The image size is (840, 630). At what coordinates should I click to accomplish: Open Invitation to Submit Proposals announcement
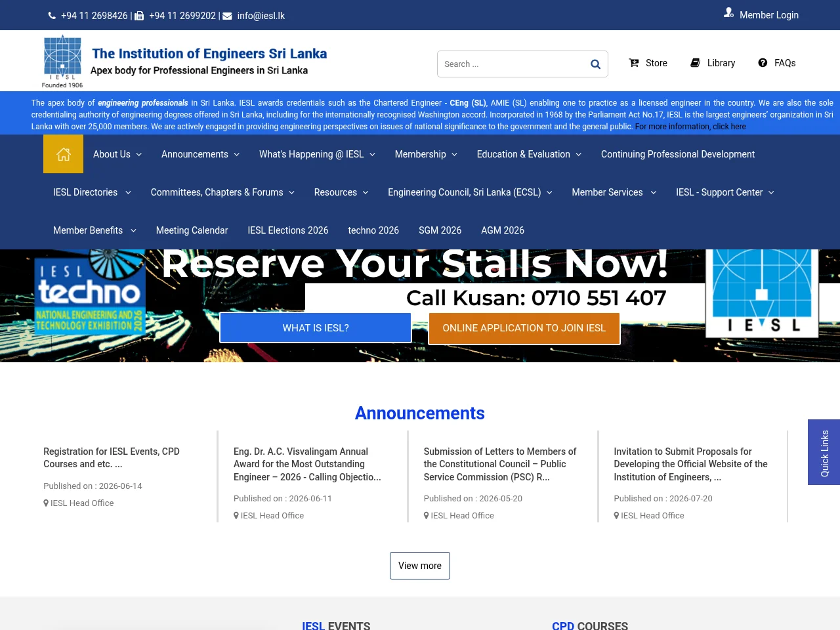pyautogui.click(x=690, y=464)
